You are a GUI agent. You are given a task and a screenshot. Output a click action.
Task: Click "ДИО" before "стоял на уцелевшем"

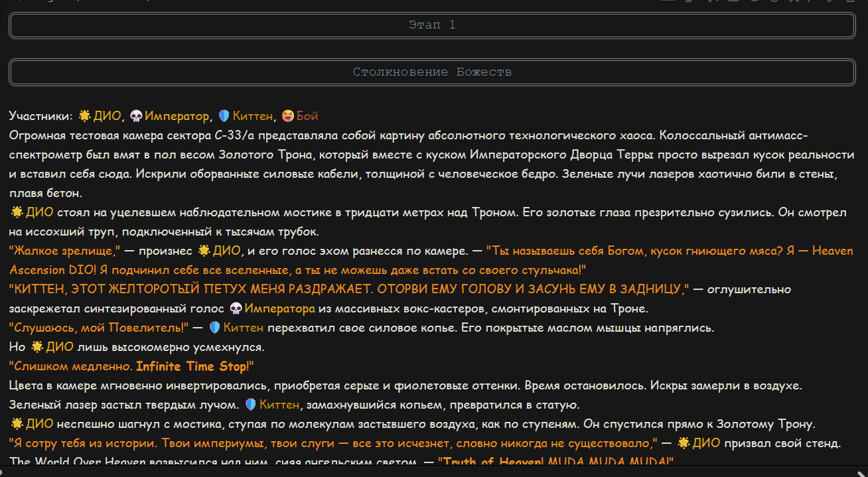(40, 212)
